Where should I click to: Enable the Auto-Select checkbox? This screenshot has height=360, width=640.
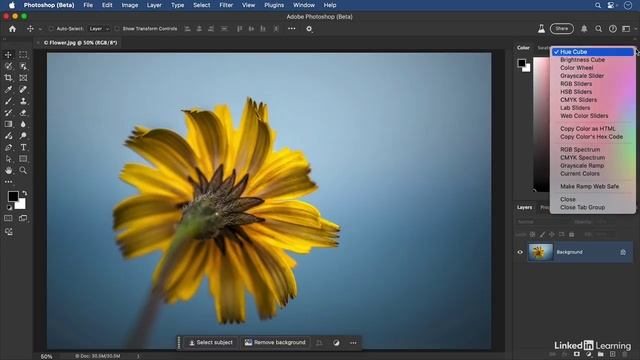[x=51, y=29]
